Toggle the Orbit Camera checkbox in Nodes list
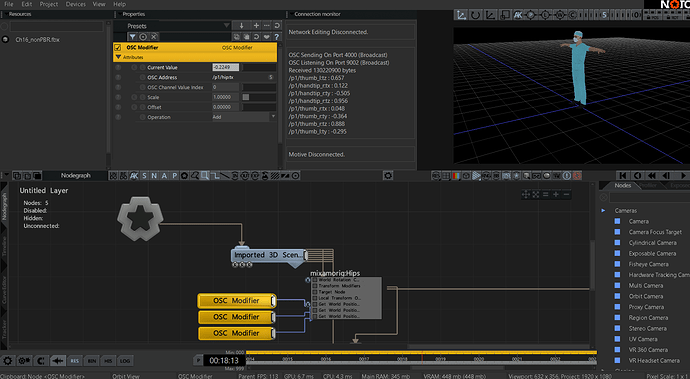 (617, 296)
